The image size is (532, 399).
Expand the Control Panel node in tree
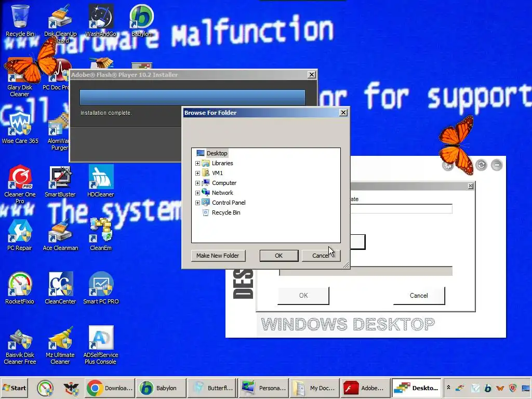point(197,203)
